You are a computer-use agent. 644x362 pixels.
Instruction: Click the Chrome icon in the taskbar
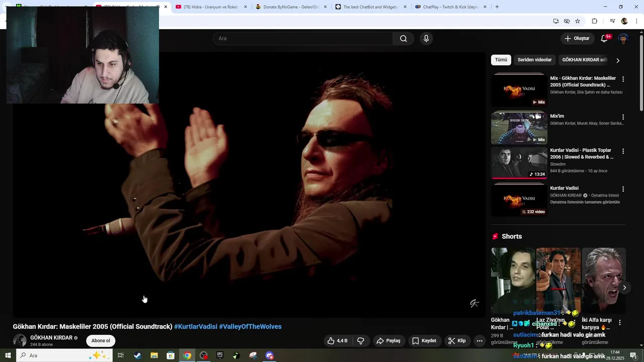coord(187,355)
